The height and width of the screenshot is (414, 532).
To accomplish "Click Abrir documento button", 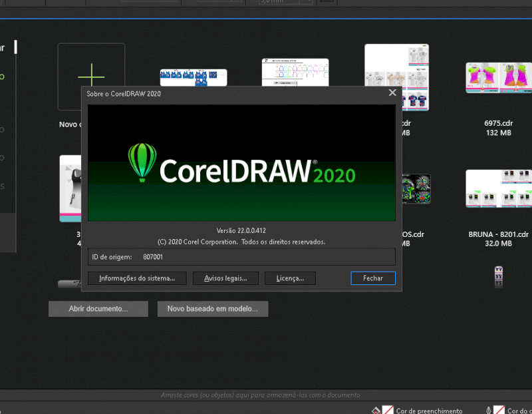I will [98, 309].
